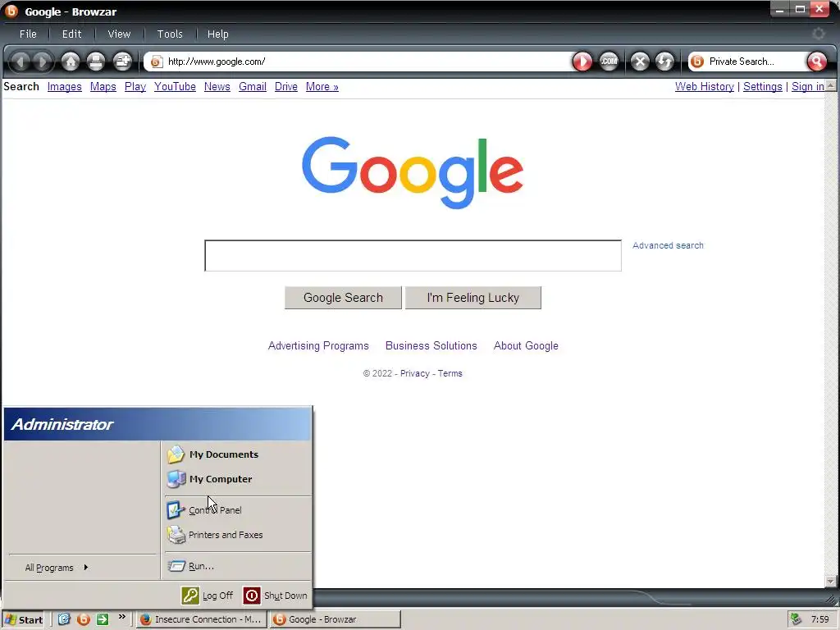The width and height of the screenshot is (840, 630).
Task: Open the Drive link
Action: pos(286,87)
